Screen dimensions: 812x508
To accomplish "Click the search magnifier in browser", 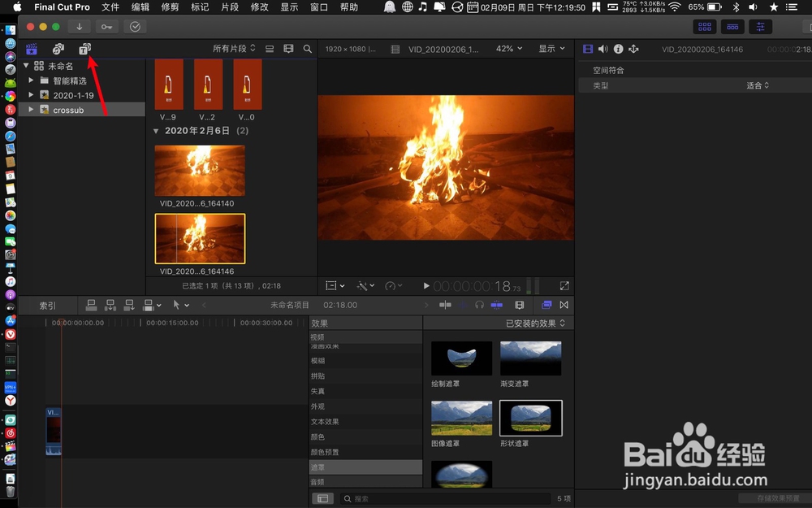I will coord(308,50).
